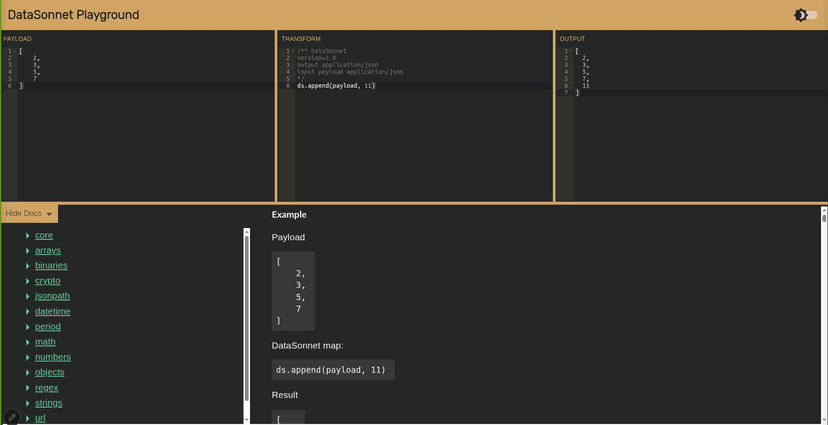
Task: Expand the crypto section arrow
Action: (28, 281)
